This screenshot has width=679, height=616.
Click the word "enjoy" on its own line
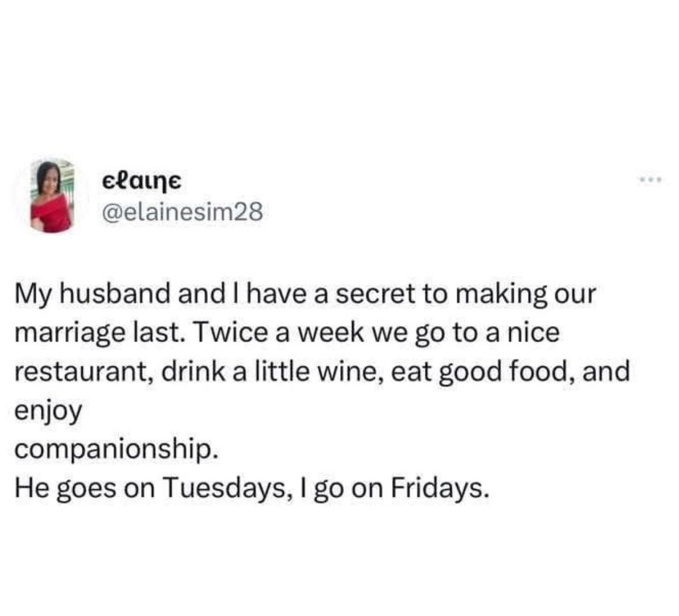point(48,412)
